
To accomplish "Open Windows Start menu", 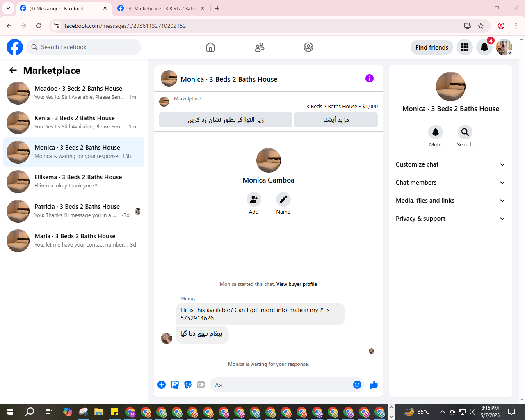I will (x=10, y=412).
